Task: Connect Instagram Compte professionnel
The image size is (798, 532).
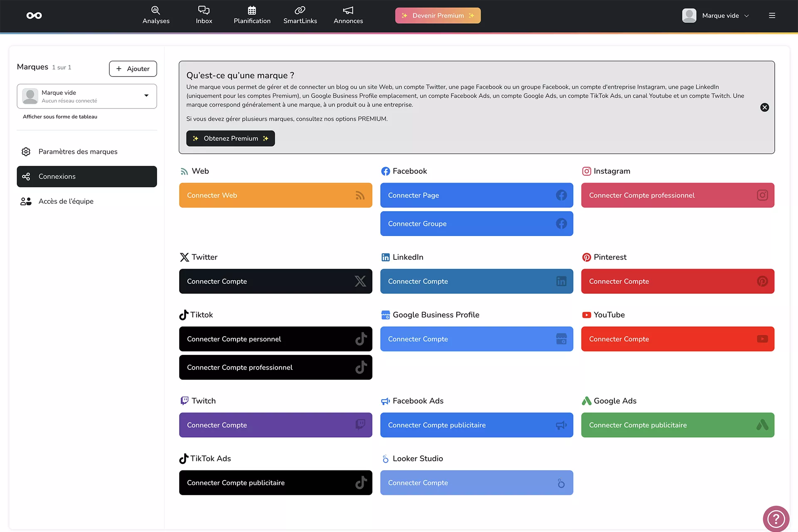Action: click(677, 195)
